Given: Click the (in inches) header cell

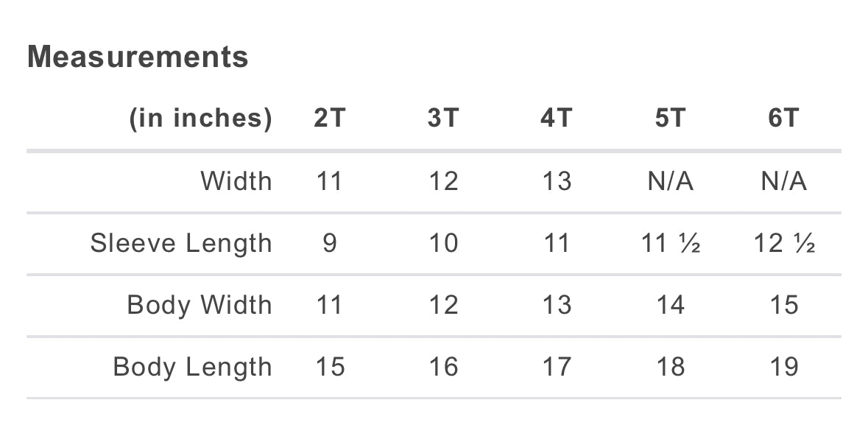Looking at the screenshot, I should pos(200,118).
